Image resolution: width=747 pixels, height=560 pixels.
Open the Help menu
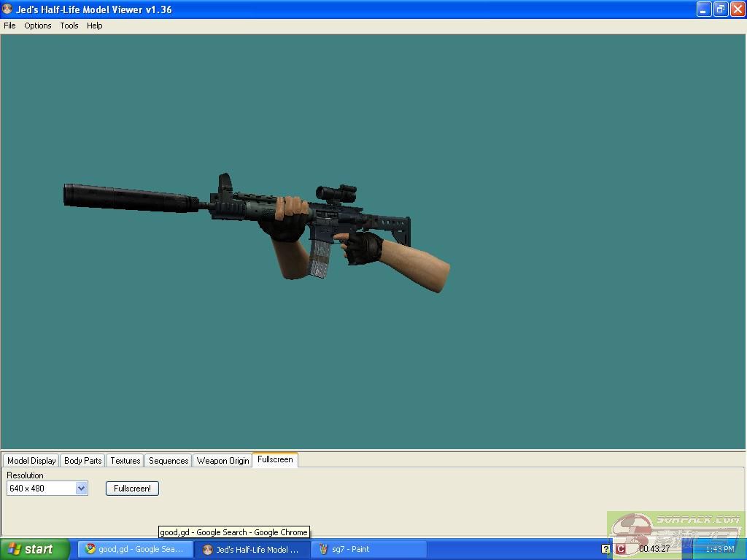tap(95, 26)
